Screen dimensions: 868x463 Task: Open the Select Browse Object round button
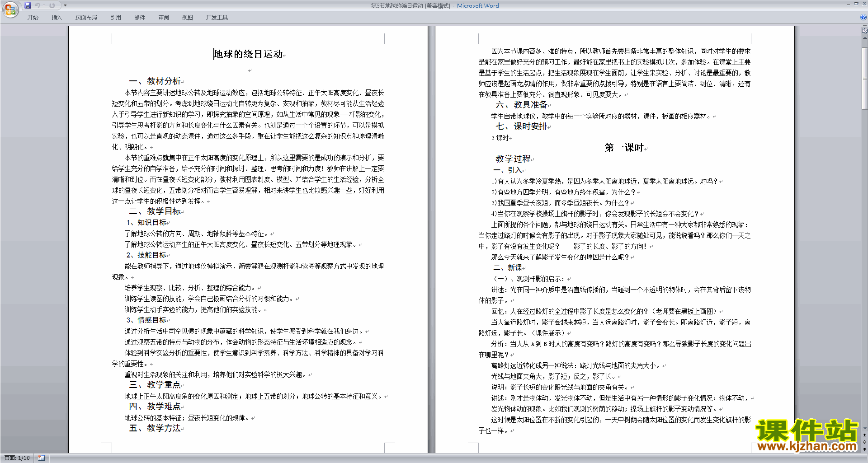point(865,442)
